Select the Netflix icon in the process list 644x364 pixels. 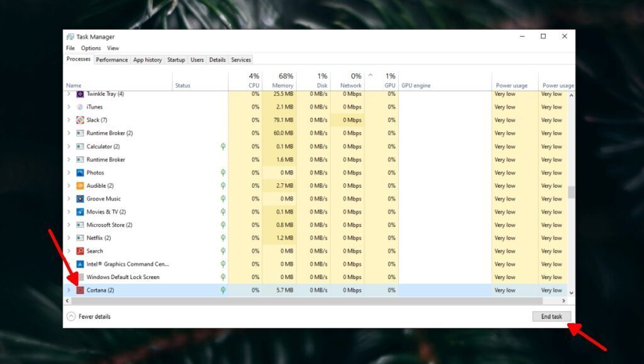pyautogui.click(x=80, y=238)
